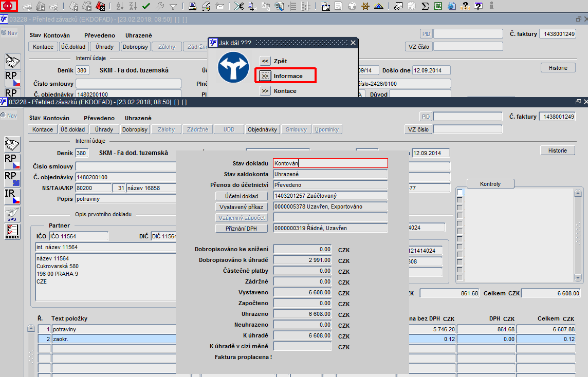Open Úč.doklad tab button in front window

pyautogui.click(x=73, y=129)
